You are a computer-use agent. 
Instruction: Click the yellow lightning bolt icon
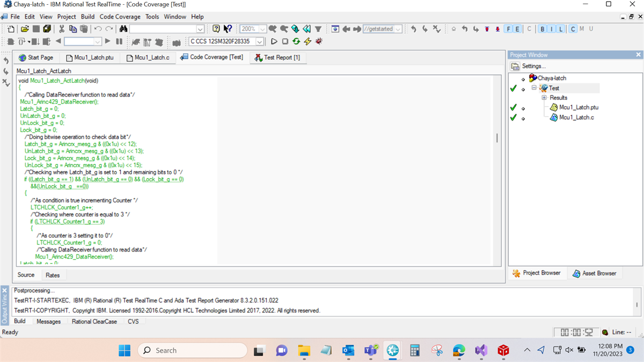(x=308, y=41)
